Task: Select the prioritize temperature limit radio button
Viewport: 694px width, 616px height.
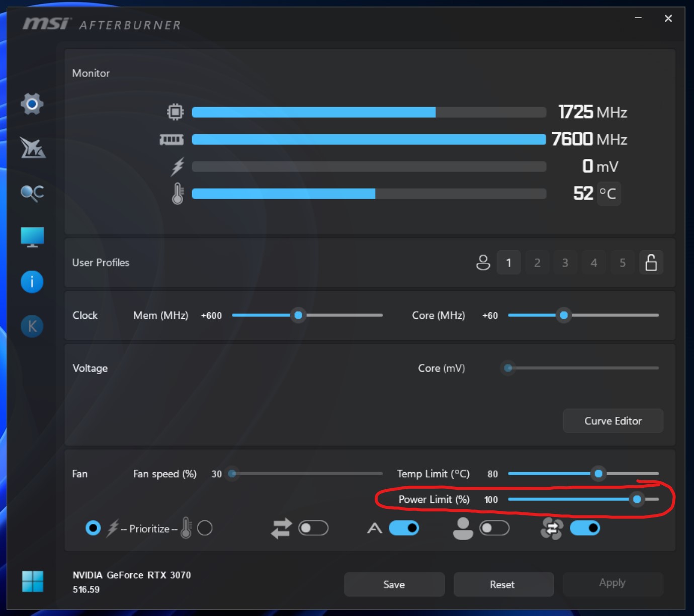Action: point(204,528)
